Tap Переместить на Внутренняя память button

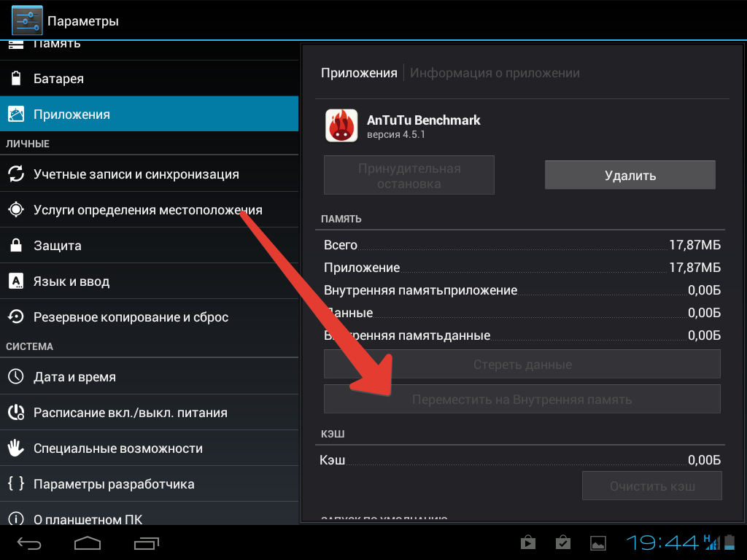522,400
